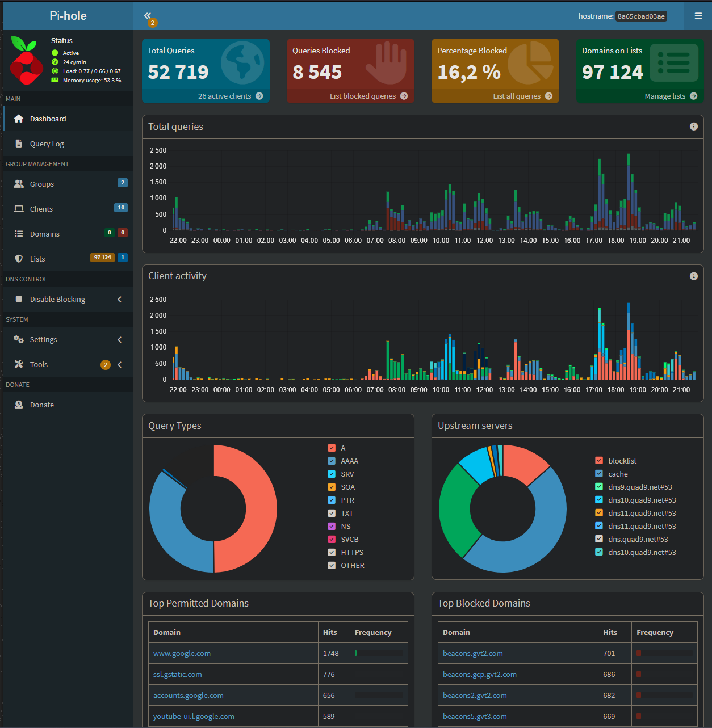Click the hostname value 8a65cbad03ae
712x728 pixels.
point(641,16)
